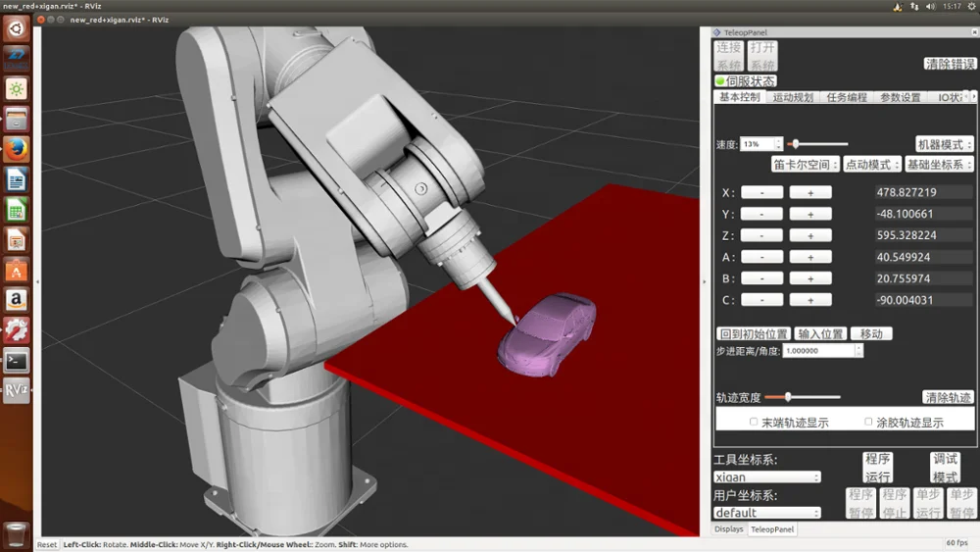The width and height of the screenshot is (980, 552).
Task: Click the speed percentage spinner arrows
Action: 778,144
